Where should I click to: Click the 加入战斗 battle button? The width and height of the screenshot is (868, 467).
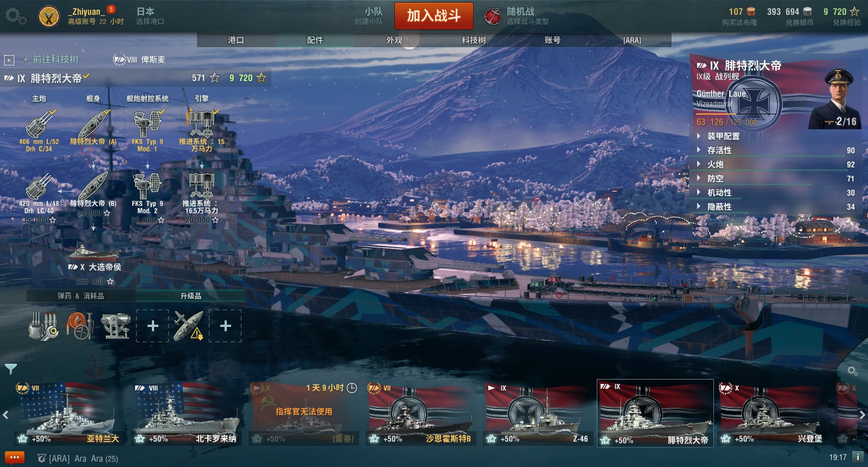click(x=433, y=16)
